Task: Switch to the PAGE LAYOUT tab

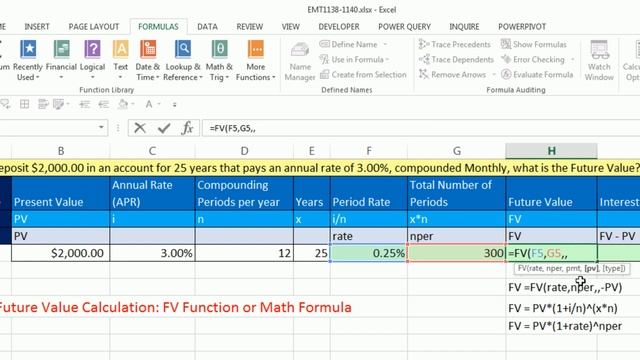Action: tap(94, 27)
